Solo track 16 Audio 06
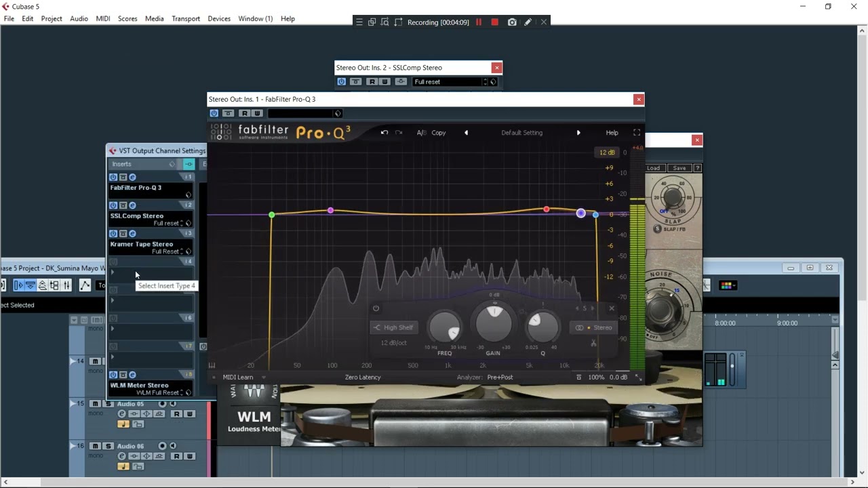This screenshot has height=488, width=868. [x=107, y=446]
